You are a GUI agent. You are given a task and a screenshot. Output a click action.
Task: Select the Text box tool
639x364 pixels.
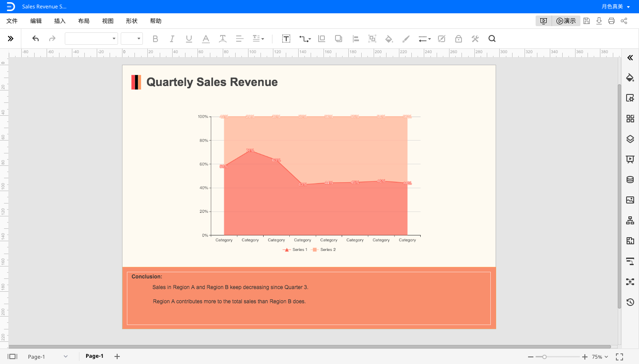(286, 39)
